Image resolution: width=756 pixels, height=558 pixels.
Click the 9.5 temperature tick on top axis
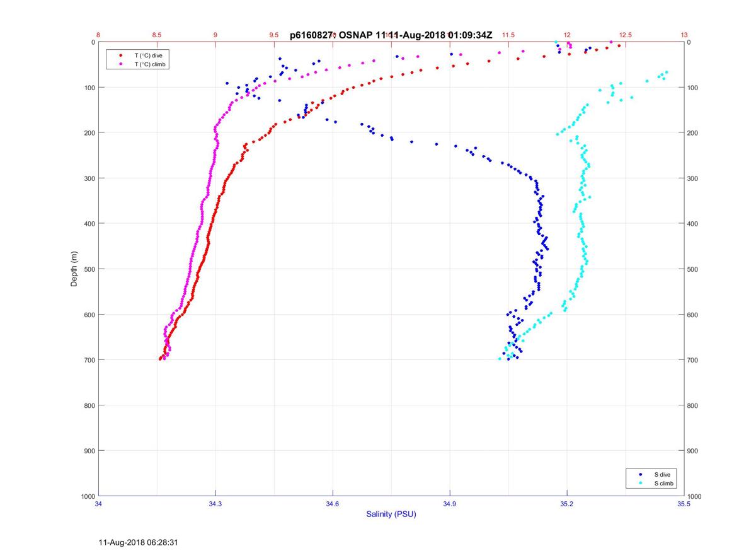click(x=274, y=35)
